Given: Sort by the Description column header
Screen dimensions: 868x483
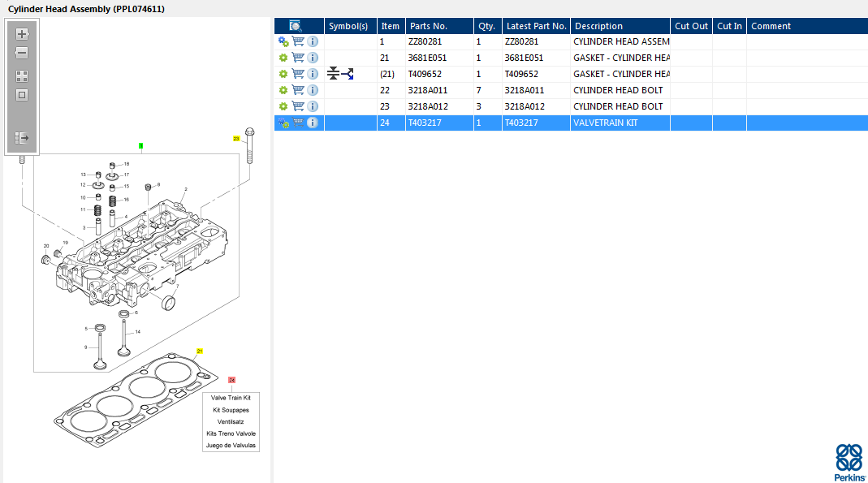Looking at the screenshot, I should point(620,26).
